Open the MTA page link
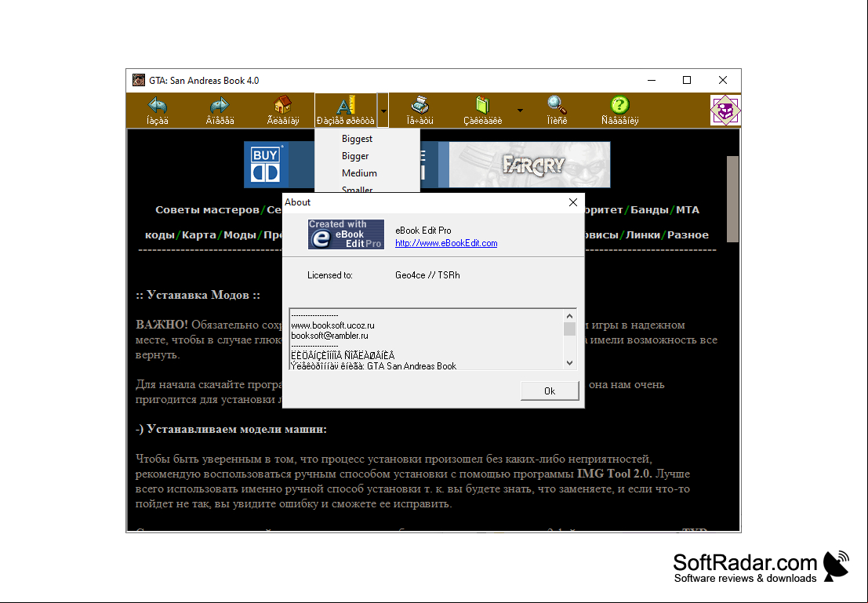 click(x=688, y=210)
